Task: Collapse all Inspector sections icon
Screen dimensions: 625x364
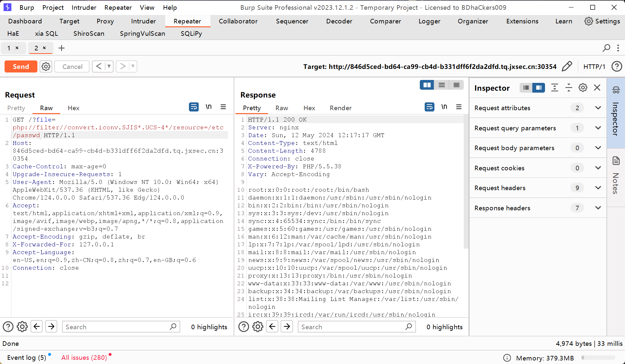Action: [x=569, y=88]
